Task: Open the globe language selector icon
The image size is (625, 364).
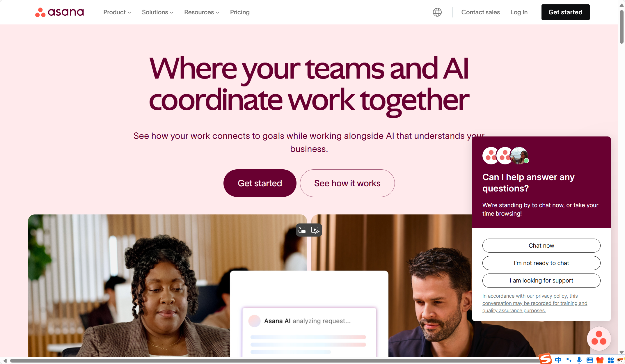Action: pyautogui.click(x=437, y=12)
